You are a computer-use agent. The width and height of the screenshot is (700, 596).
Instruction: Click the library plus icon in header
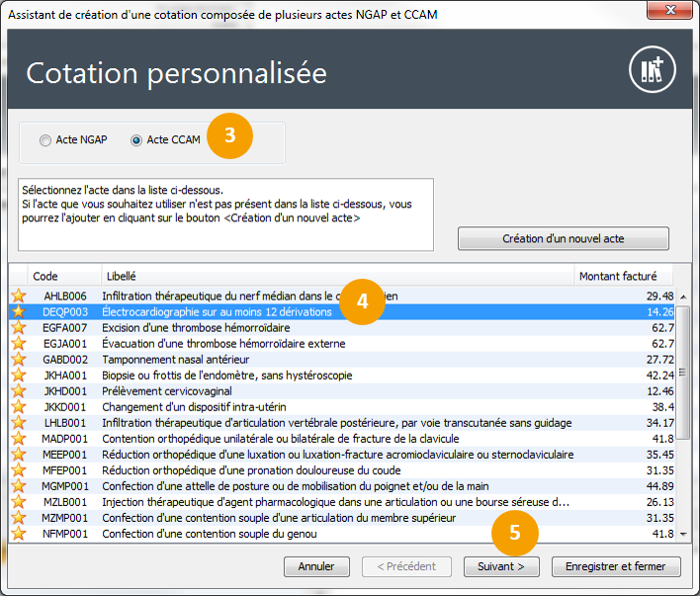tap(652, 71)
